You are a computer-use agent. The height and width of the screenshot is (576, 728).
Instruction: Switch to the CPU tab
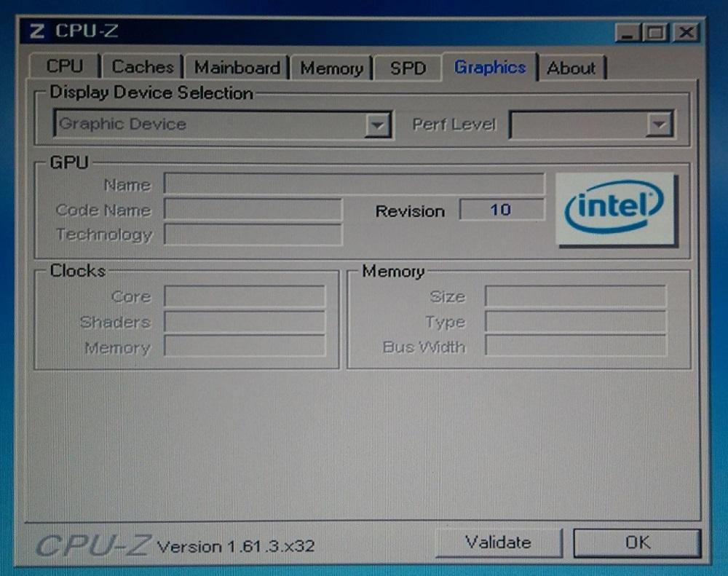65,66
